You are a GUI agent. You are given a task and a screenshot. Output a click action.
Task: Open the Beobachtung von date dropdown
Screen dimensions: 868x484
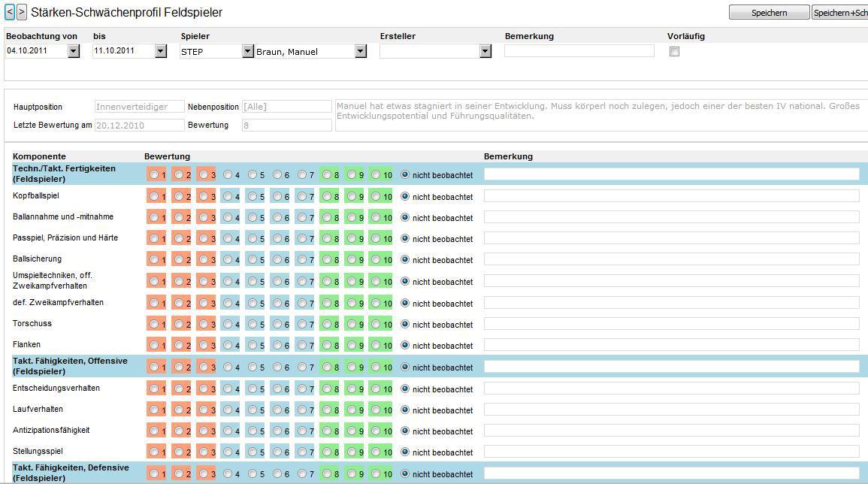73,51
